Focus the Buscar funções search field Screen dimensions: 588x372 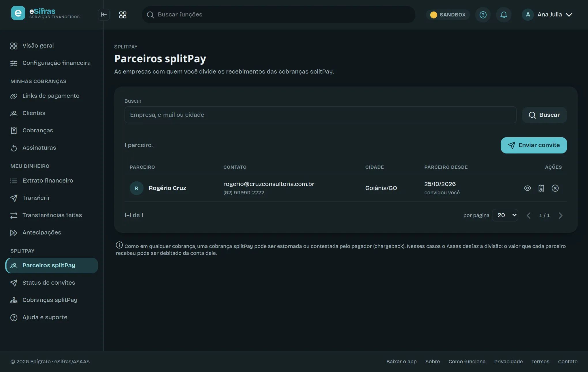click(278, 15)
